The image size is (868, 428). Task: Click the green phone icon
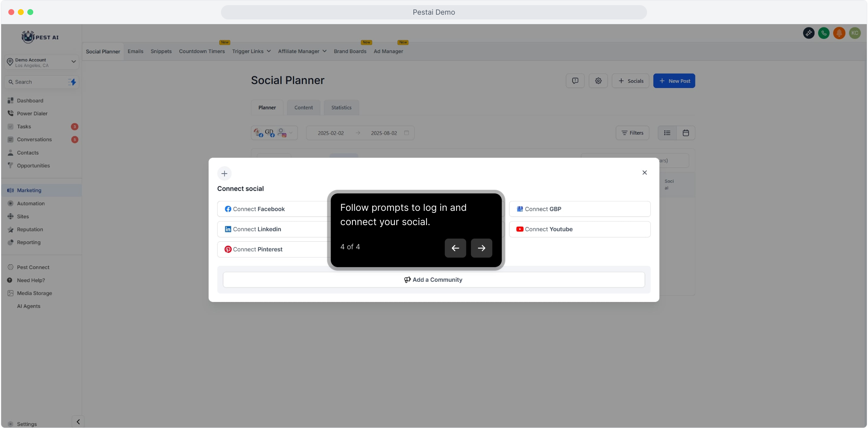824,33
